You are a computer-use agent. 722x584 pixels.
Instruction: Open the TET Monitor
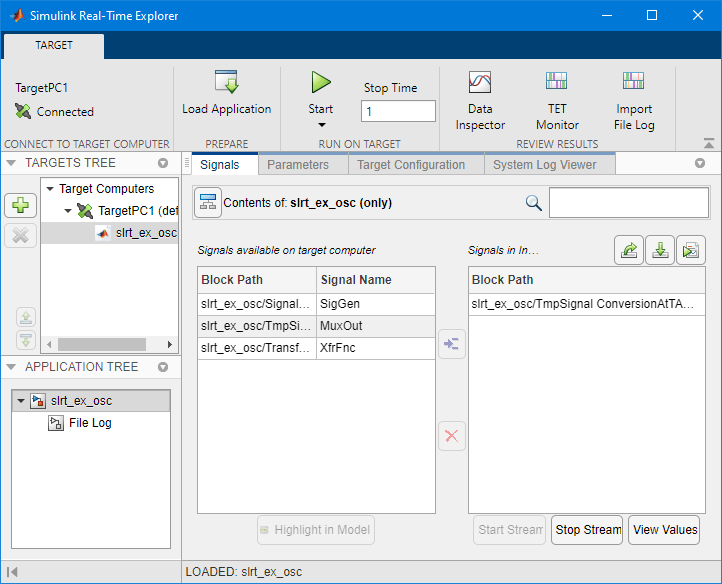[557, 100]
